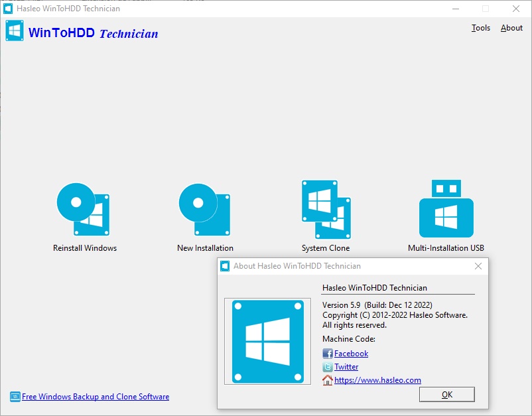Open Free Windows Backup and Clone Software link
Screen dimensions: 532x416
(96, 397)
